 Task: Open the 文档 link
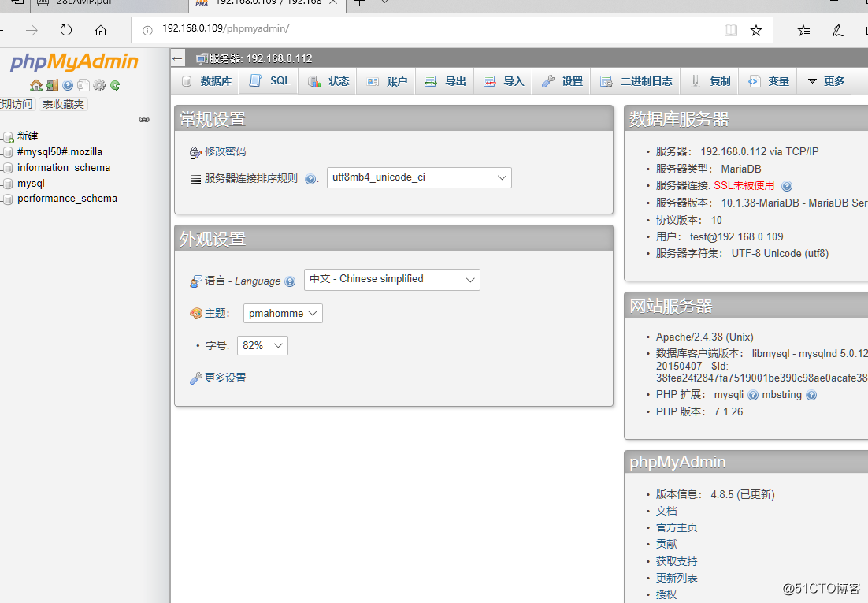pyautogui.click(x=666, y=511)
